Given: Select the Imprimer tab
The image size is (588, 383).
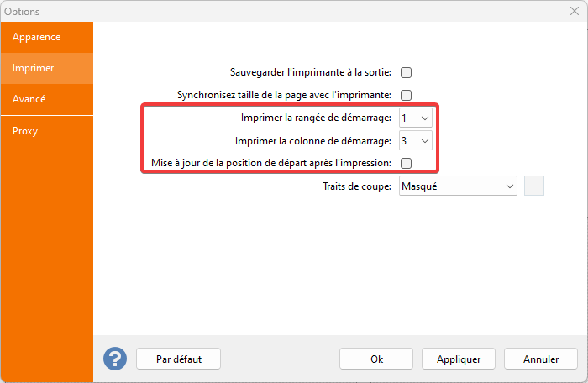Looking at the screenshot, I should (x=47, y=68).
